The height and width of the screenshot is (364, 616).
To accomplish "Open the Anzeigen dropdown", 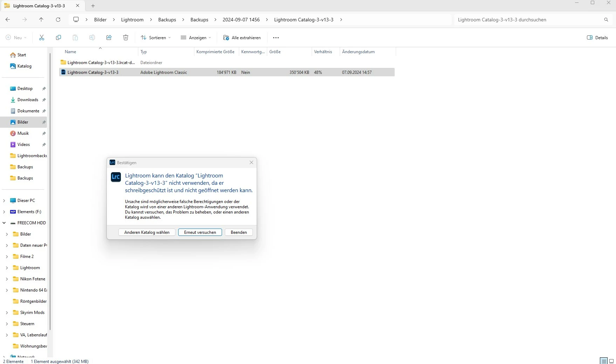I will (x=196, y=37).
